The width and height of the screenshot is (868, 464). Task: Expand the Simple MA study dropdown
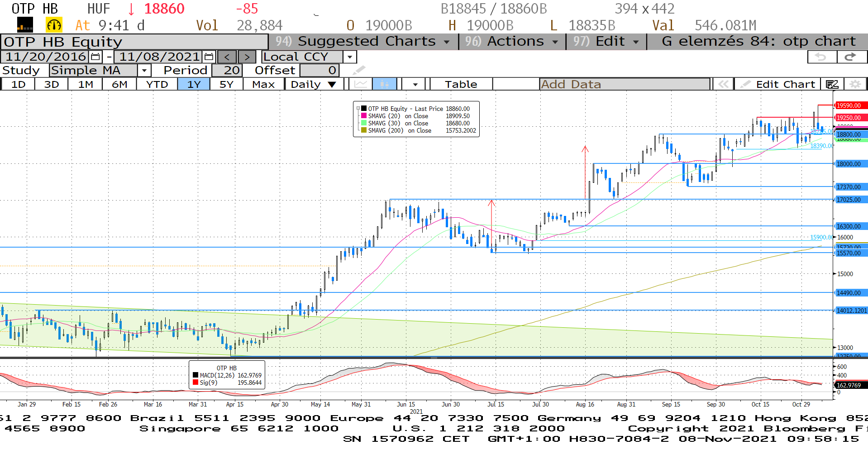[144, 71]
